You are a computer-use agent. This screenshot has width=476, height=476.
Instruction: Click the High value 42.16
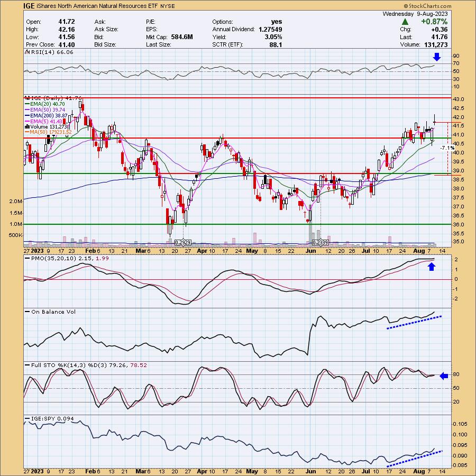click(x=67, y=30)
